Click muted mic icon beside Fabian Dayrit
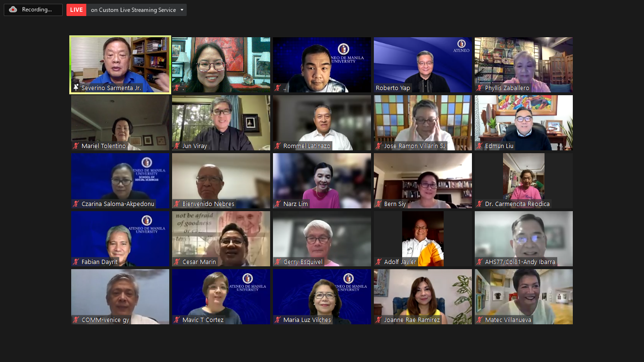 point(76,262)
